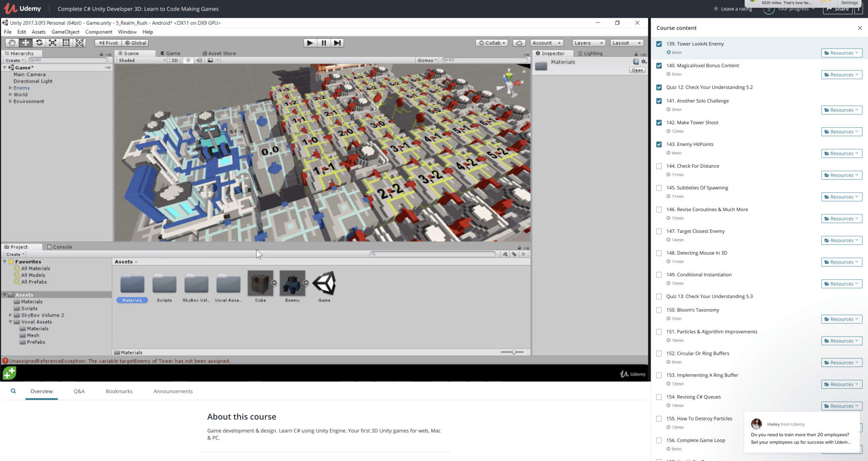Click the Step frame button

click(x=337, y=43)
